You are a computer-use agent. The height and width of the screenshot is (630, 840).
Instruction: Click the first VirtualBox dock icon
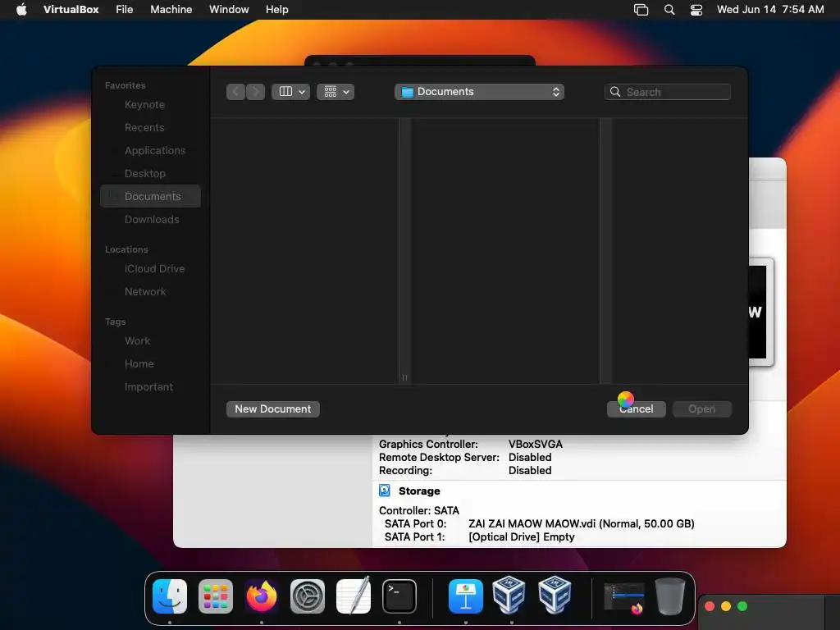point(509,596)
